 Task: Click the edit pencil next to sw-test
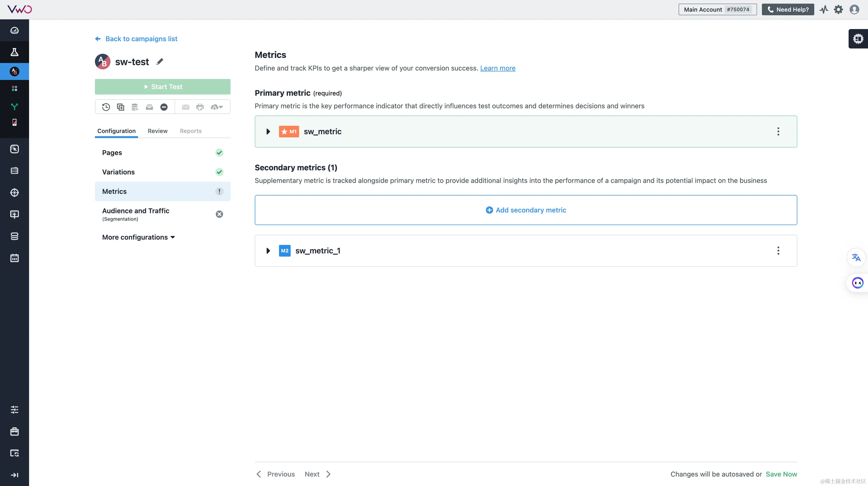click(x=160, y=62)
